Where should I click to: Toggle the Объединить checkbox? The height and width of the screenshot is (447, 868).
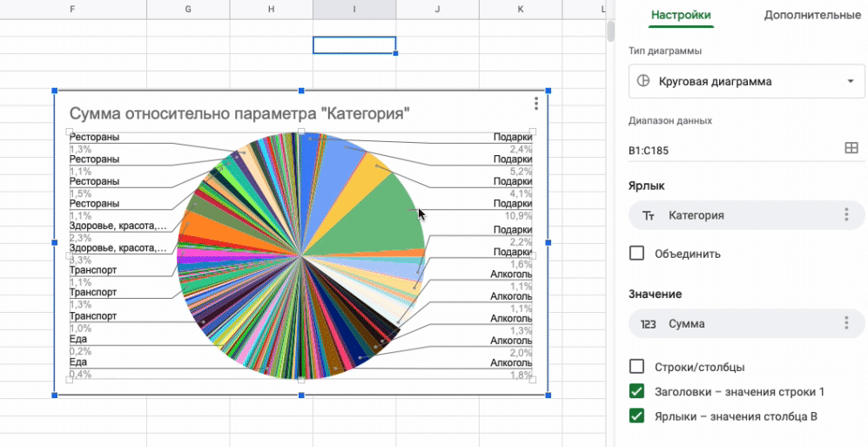pos(636,254)
